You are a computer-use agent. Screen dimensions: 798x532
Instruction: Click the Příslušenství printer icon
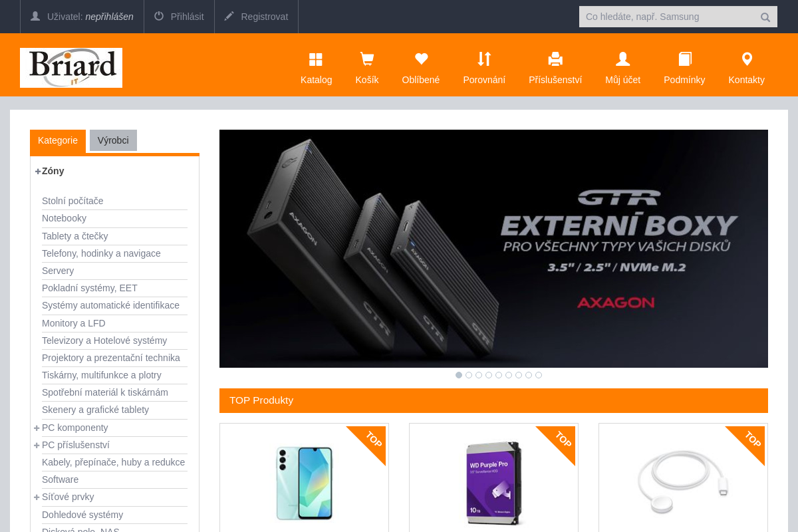point(555,59)
